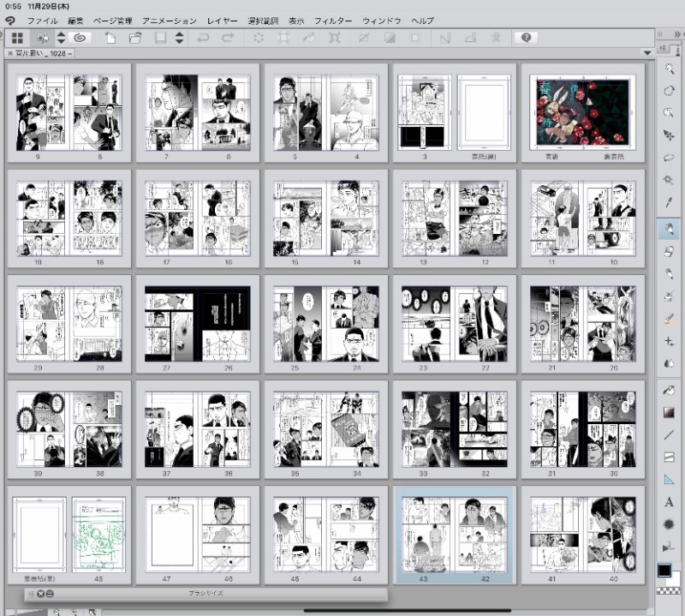Image resolution: width=685 pixels, height=616 pixels.
Task: Minimize the ブラシサイズ palette
Action: (50, 594)
